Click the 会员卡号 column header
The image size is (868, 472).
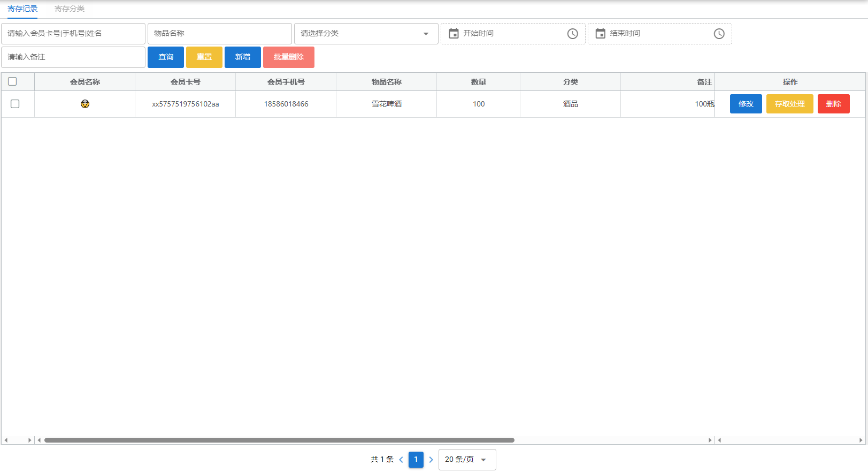click(186, 82)
